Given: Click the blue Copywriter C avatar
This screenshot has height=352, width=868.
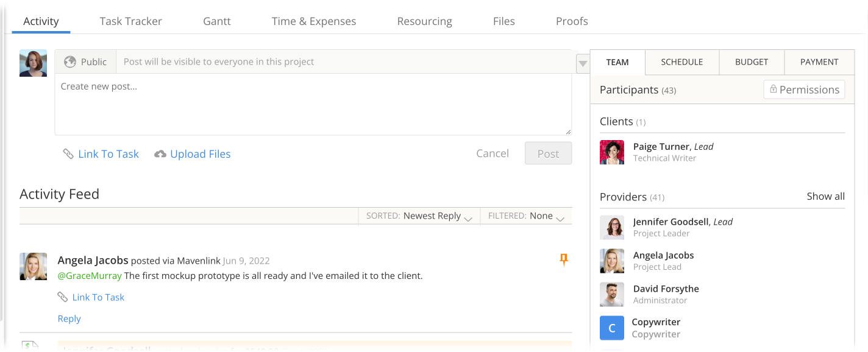Looking at the screenshot, I should pos(612,328).
